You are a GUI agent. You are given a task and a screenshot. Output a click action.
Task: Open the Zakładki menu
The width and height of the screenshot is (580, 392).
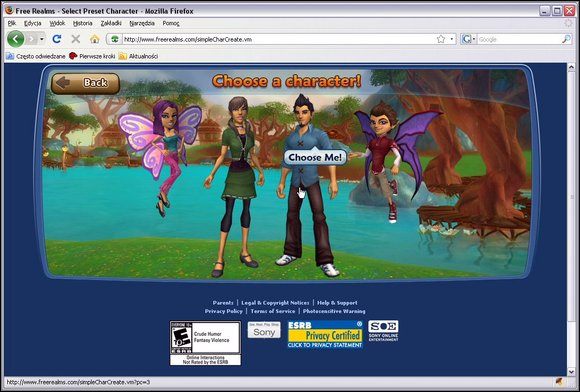(x=111, y=23)
